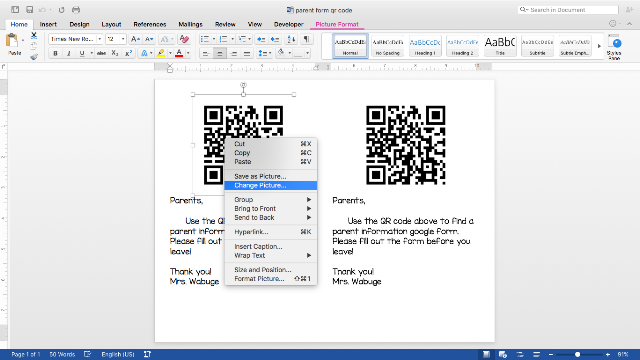The image size is (640, 360).
Task: Click the zoom in plus button
Action: 608,355
